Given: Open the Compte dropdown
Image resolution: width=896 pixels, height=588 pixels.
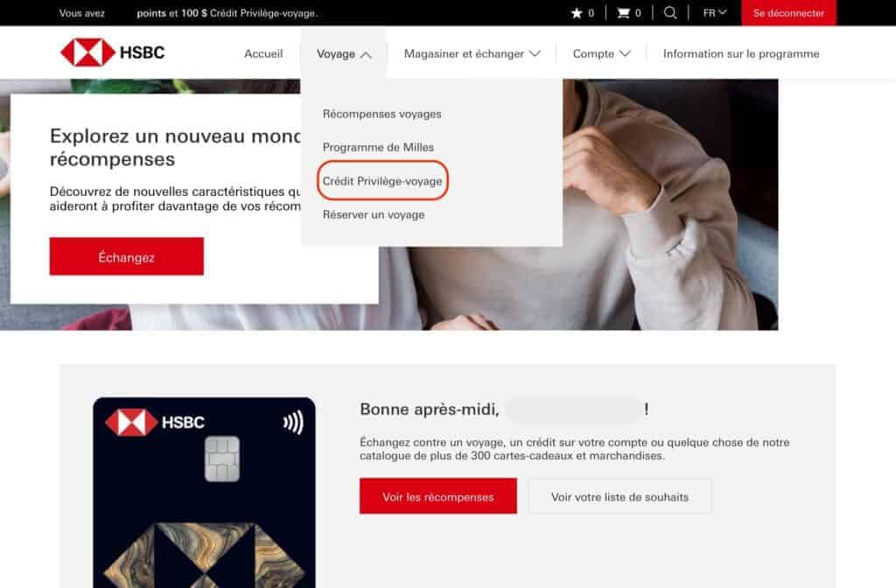Looking at the screenshot, I should pyautogui.click(x=599, y=52).
